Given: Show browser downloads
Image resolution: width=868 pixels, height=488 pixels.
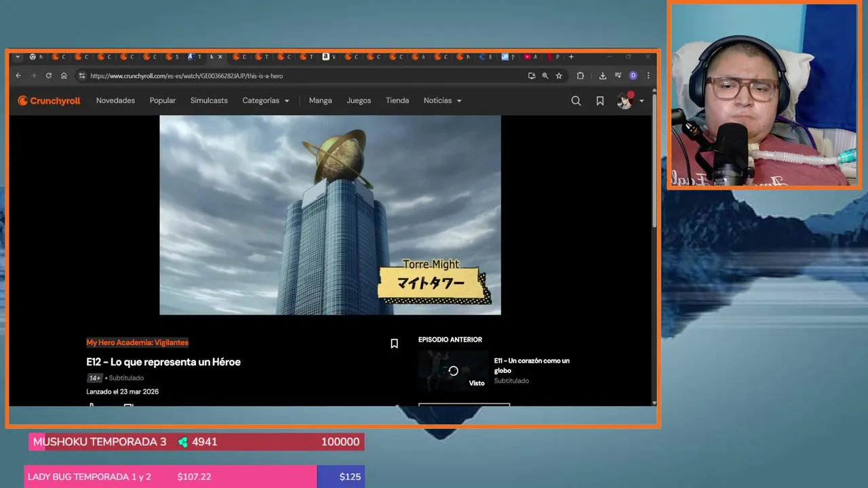Looking at the screenshot, I should pos(603,76).
